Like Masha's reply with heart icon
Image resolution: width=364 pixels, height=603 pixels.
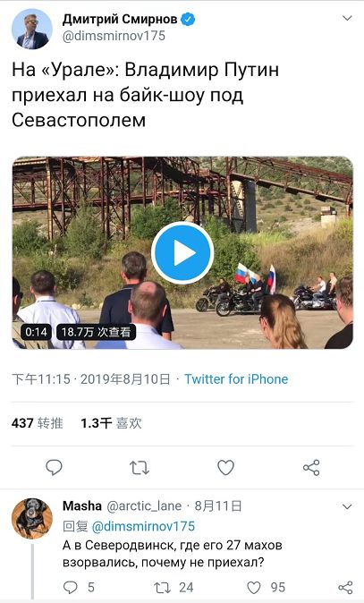254,587
